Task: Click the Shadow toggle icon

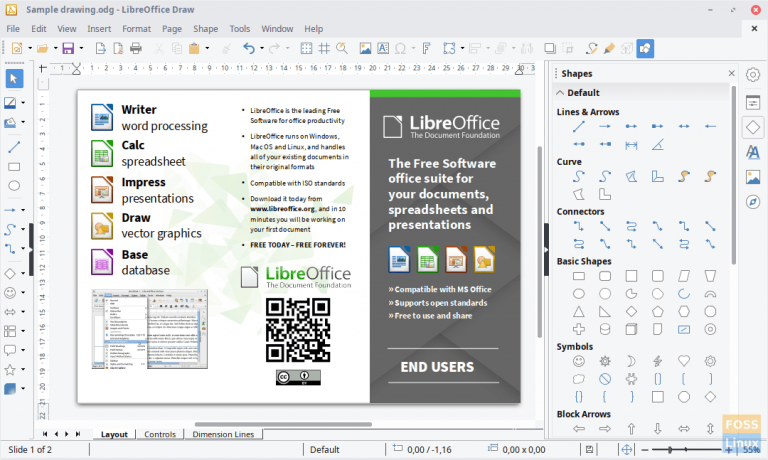Action: (550, 48)
